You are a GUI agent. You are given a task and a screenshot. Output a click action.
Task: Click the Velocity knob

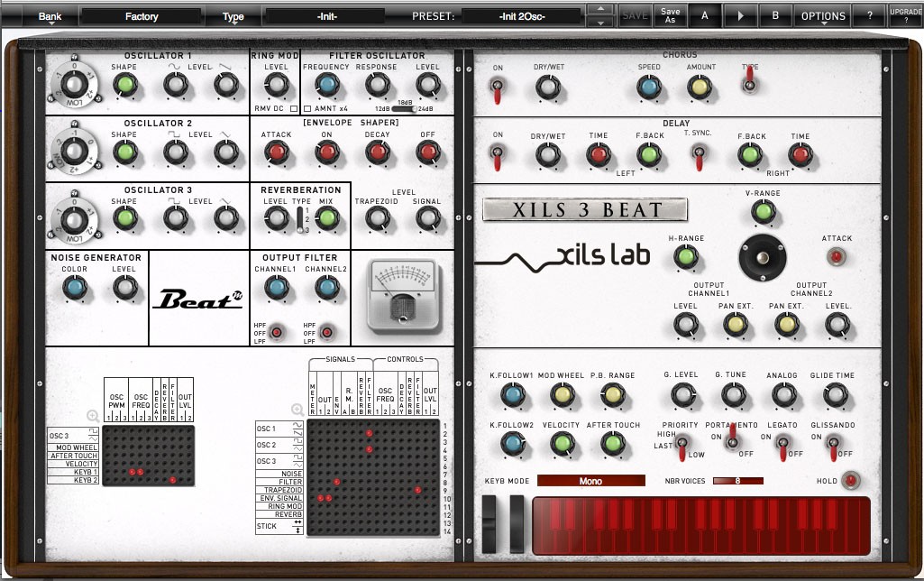[563, 444]
